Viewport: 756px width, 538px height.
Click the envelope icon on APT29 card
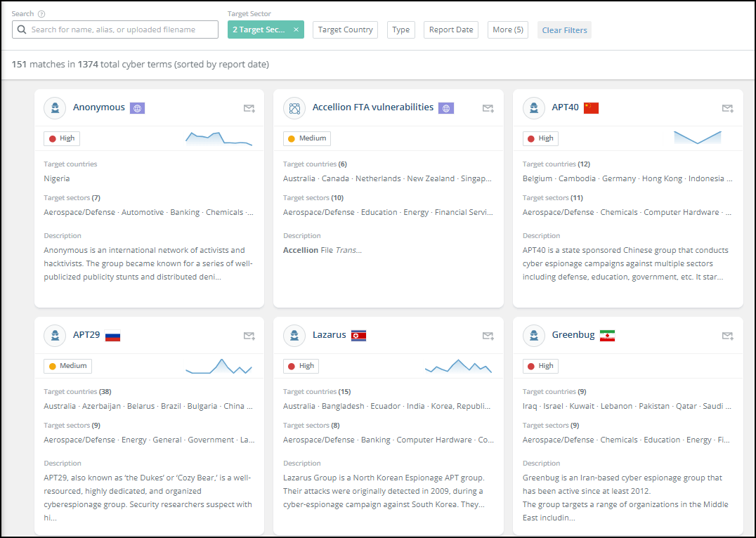pyautogui.click(x=249, y=336)
